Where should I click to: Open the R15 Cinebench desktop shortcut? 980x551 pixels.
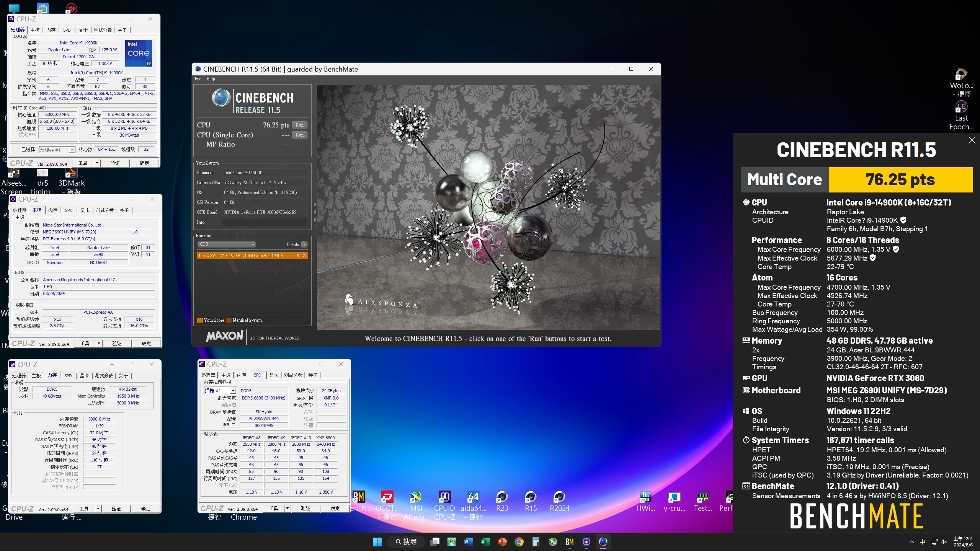531,501
